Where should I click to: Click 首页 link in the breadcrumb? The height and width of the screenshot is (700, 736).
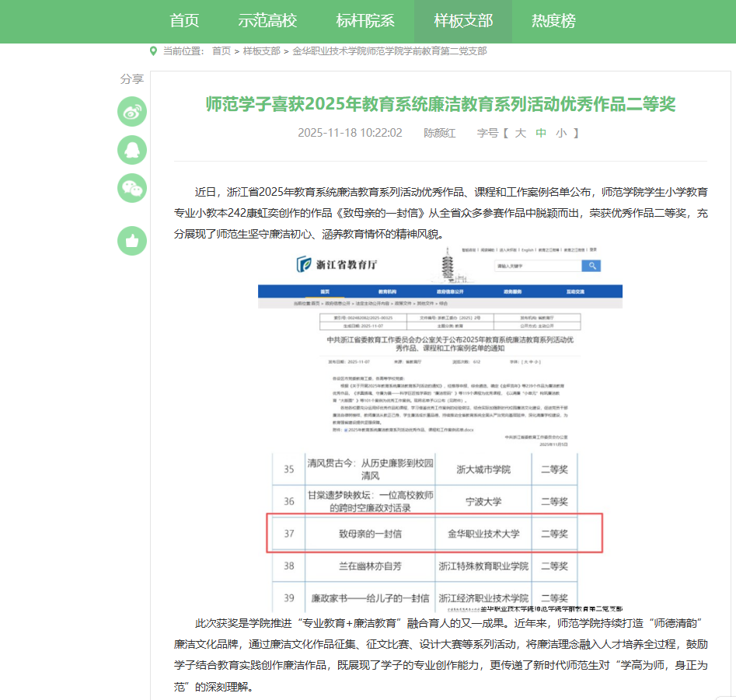221,51
